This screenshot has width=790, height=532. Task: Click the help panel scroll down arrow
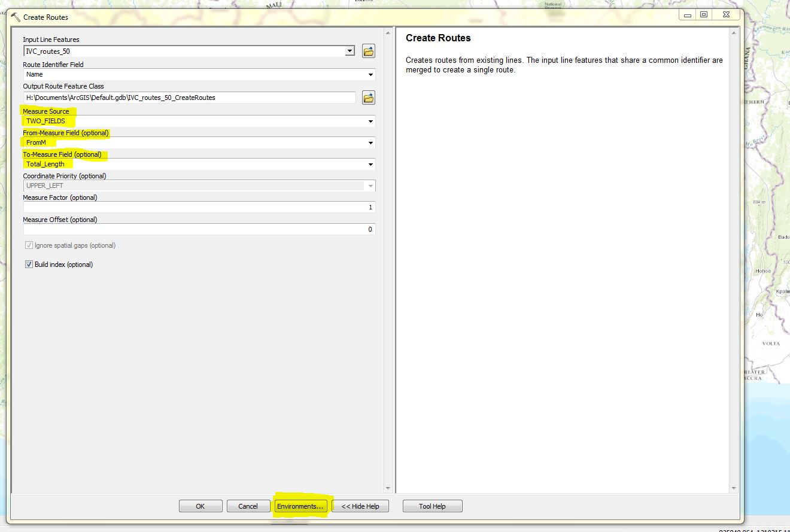tap(735, 488)
